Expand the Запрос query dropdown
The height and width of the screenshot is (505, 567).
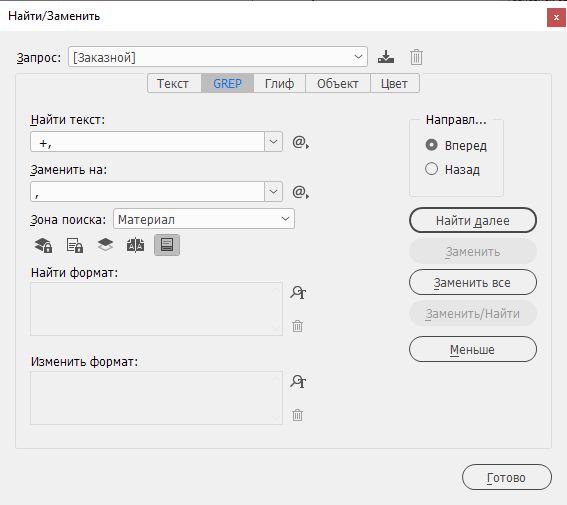click(x=358, y=57)
